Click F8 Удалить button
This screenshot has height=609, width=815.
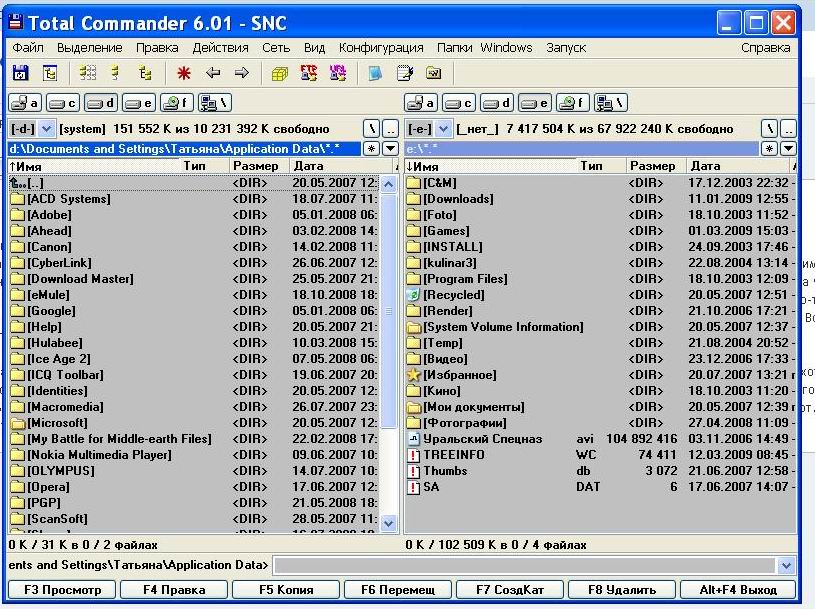[x=622, y=590]
